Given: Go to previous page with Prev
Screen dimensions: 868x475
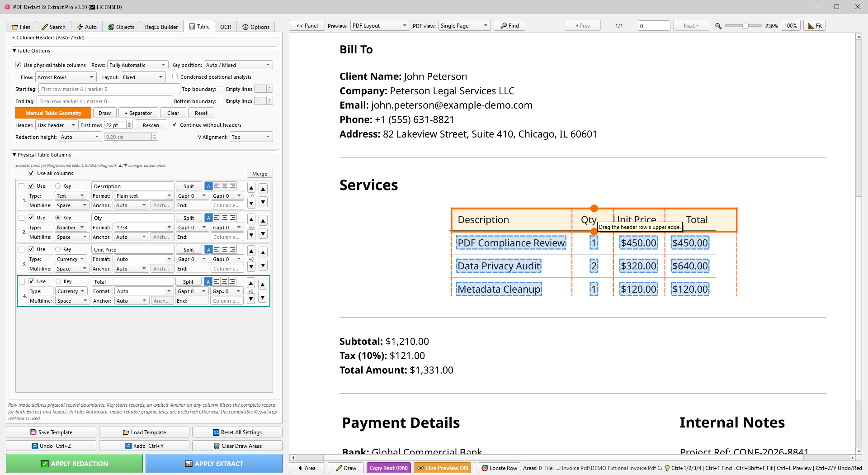Looking at the screenshot, I should (x=582, y=26).
